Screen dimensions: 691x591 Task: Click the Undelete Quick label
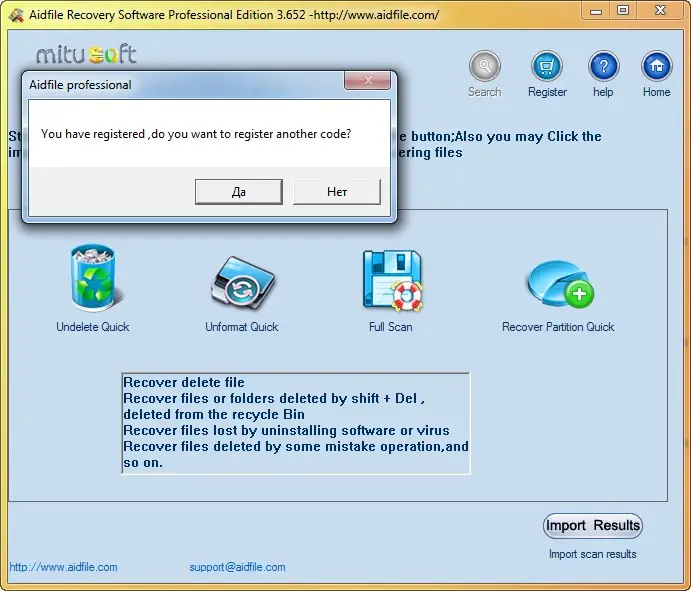[x=93, y=327]
